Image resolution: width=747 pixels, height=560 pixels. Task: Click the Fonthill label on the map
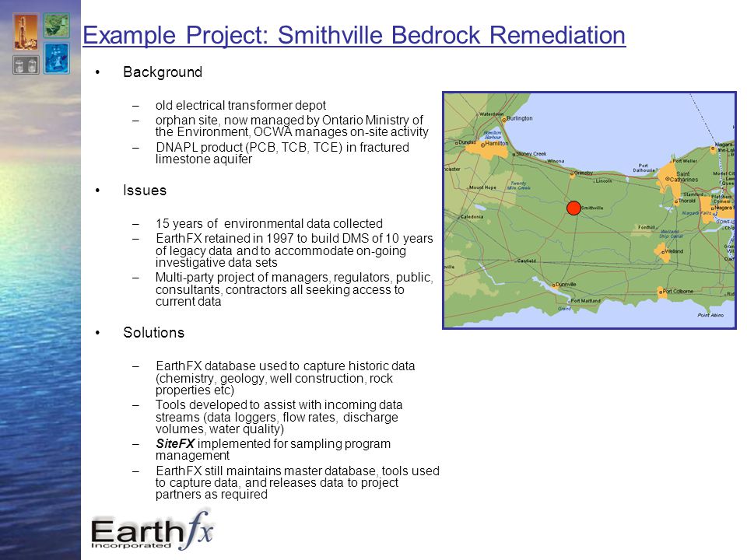[x=647, y=228]
